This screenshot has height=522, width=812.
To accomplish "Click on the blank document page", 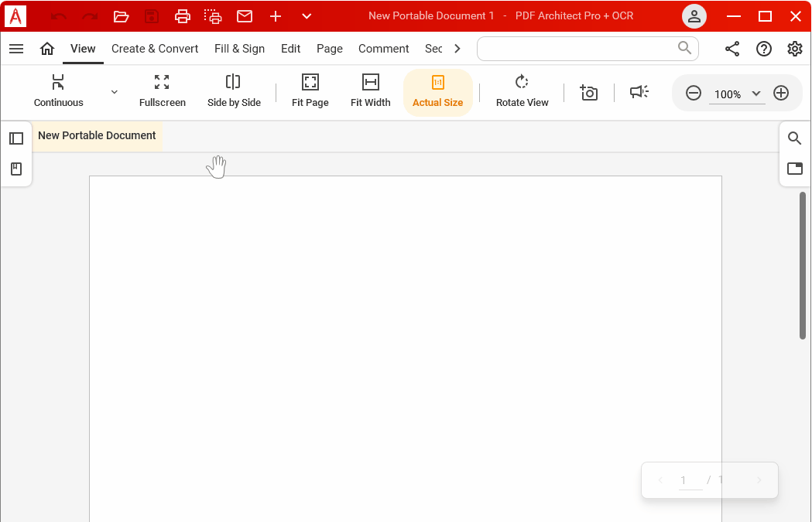I will (x=406, y=349).
